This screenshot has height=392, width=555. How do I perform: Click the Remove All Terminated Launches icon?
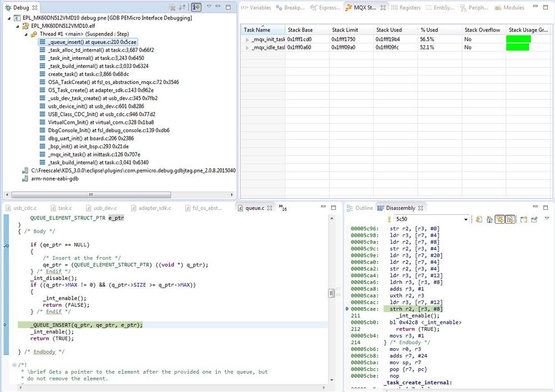point(172,7)
